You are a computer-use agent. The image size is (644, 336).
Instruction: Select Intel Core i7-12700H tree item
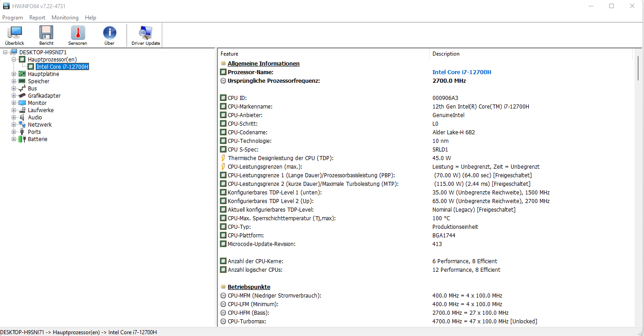(62, 67)
